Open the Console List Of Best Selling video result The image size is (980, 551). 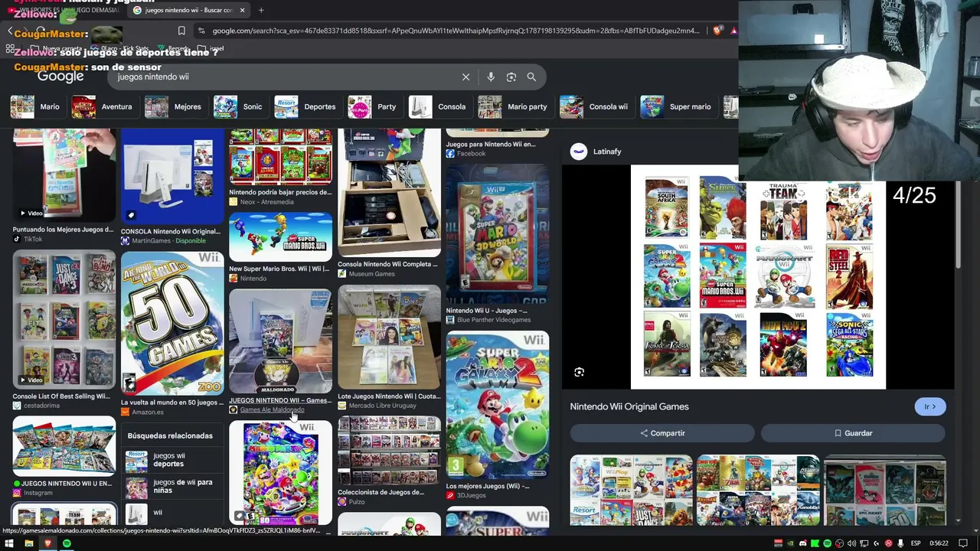(x=64, y=320)
